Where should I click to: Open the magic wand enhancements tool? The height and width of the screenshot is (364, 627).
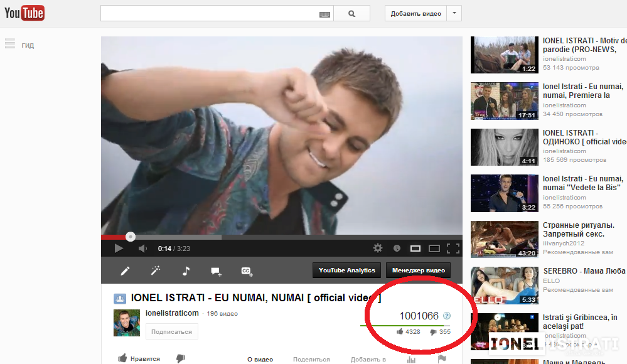pyautogui.click(x=156, y=271)
